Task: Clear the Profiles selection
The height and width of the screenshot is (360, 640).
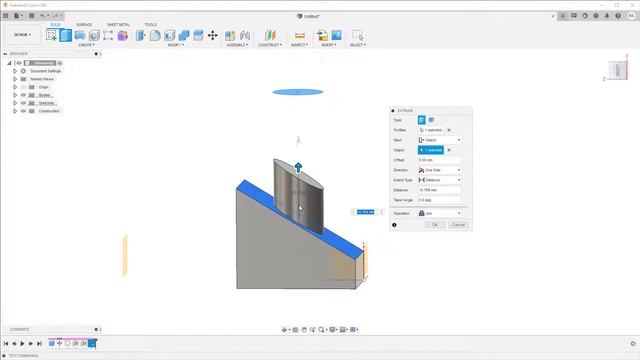Action: pos(449,130)
